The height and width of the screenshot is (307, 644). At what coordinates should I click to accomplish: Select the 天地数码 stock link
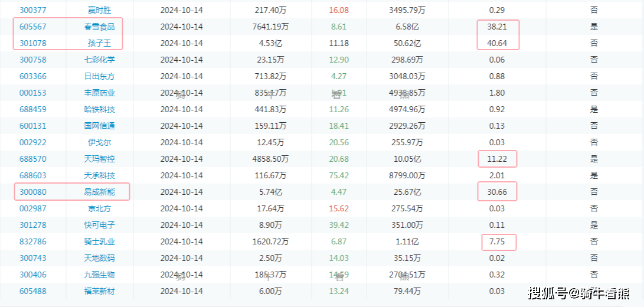(99, 258)
